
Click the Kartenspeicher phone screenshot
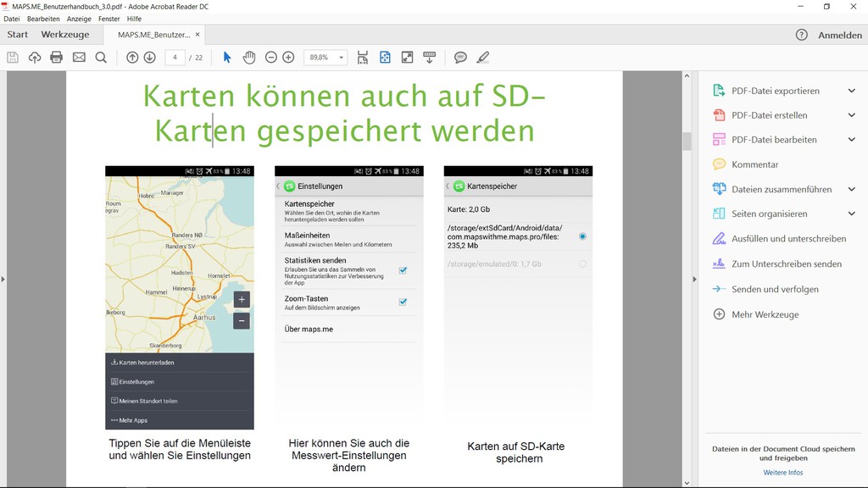(x=518, y=297)
